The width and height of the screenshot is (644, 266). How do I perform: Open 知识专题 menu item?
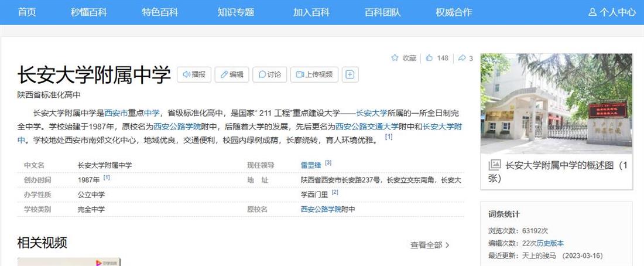[x=235, y=12]
